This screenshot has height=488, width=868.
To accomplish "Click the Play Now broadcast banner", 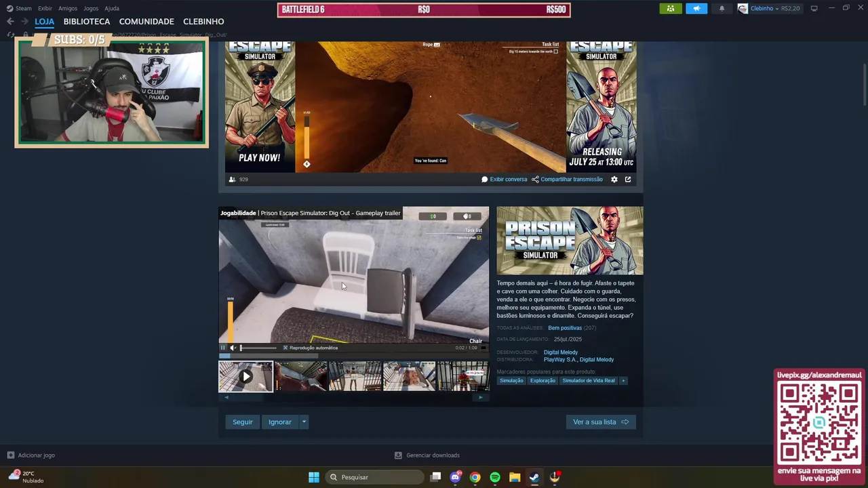I will click(260, 107).
